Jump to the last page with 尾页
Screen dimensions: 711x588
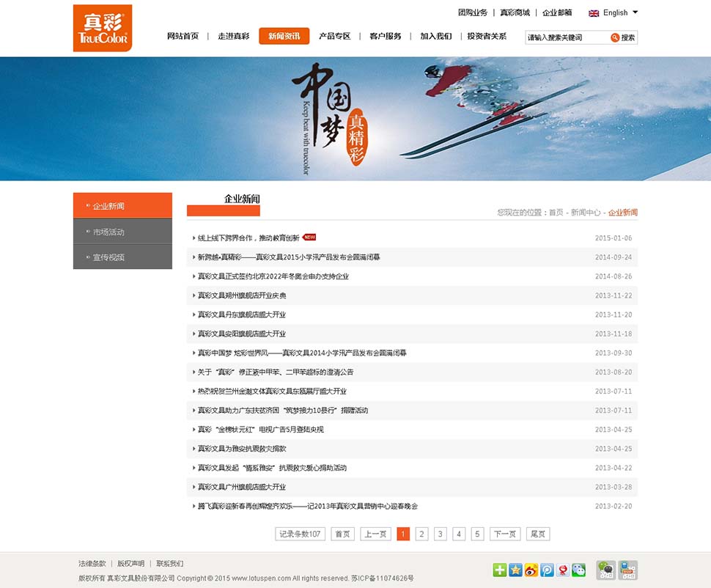click(537, 534)
